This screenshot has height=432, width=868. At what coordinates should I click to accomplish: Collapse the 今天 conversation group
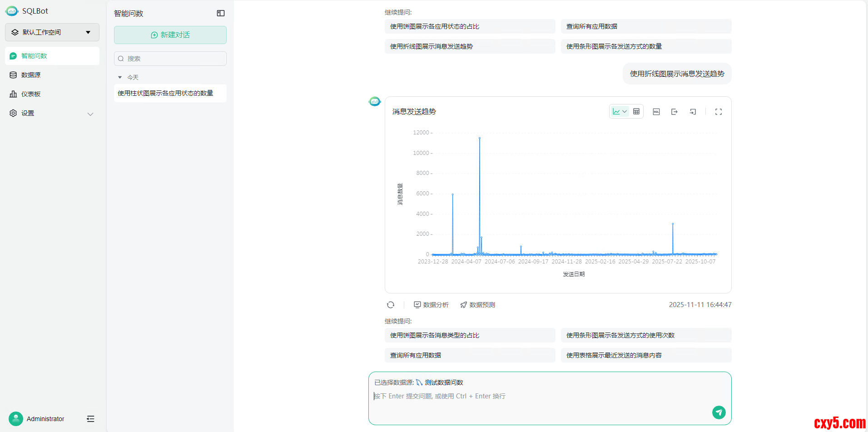coord(120,78)
